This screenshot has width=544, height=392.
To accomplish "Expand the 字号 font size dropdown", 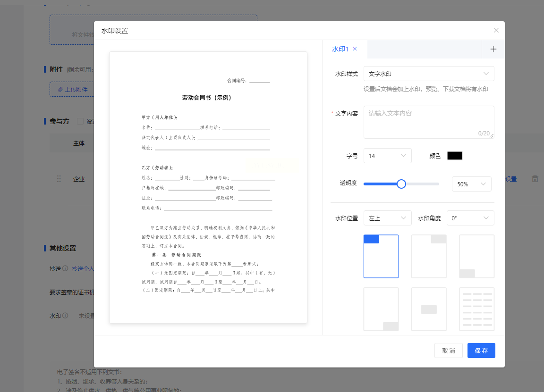I will click(x=387, y=156).
